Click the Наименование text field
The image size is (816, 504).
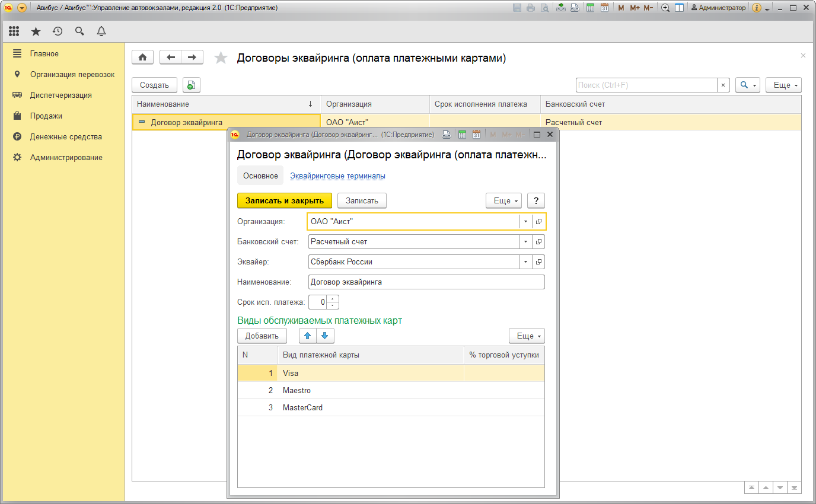(426, 282)
